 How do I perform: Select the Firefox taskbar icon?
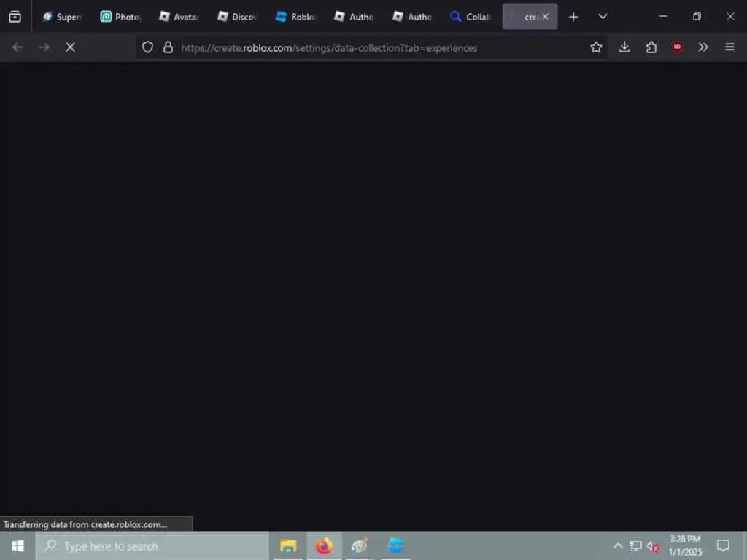[x=324, y=545]
